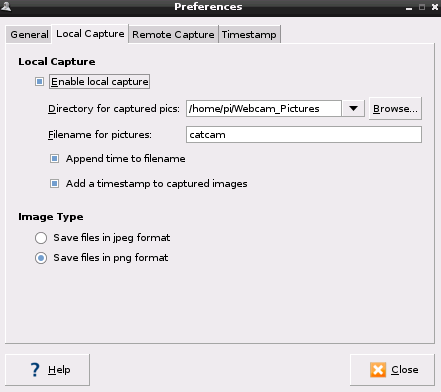Expand the directory dropdown arrow
Image resolution: width=441 pixels, height=392 pixels.
353,109
